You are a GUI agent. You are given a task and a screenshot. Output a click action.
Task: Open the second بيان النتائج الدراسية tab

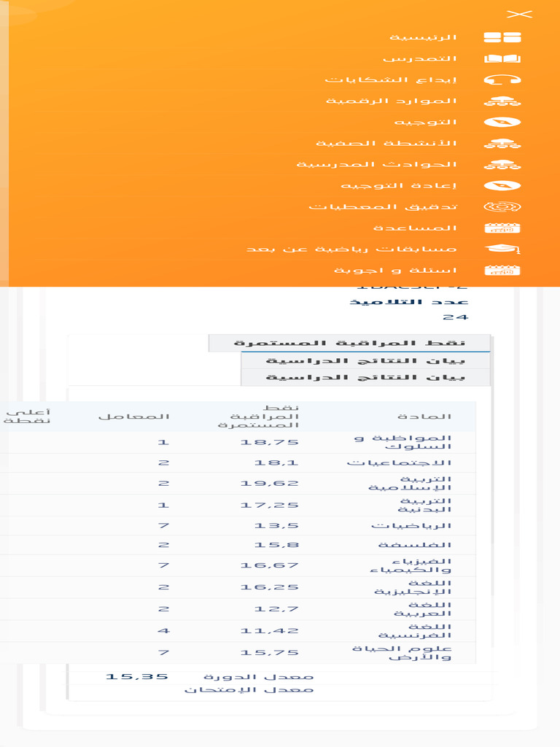[365, 377]
